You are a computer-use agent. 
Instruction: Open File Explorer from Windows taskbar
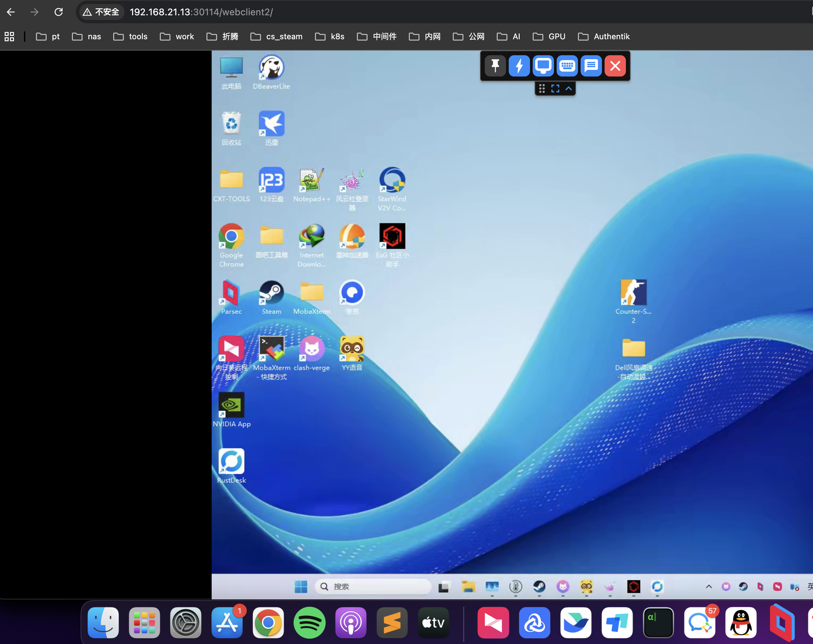[x=468, y=586]
